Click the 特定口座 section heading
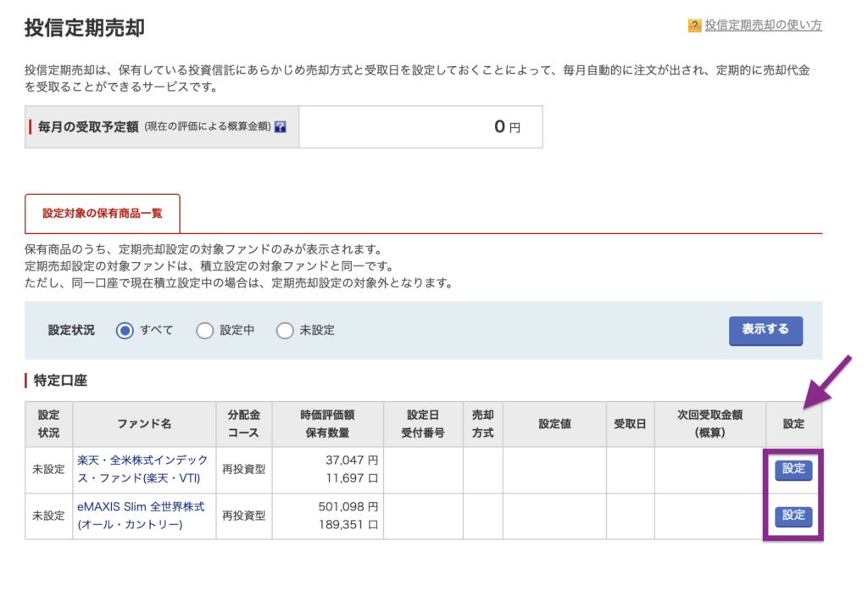 click(60, 381)
